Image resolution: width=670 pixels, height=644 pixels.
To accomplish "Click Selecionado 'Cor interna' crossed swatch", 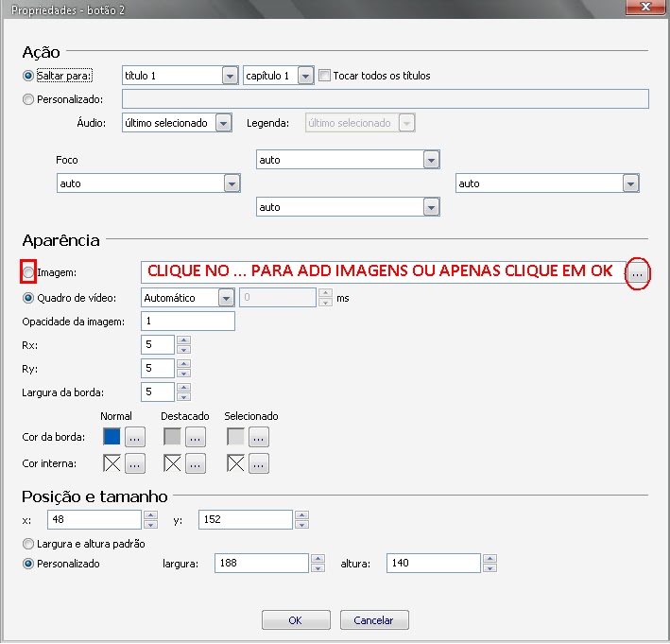I will click(x=235, y=463).
